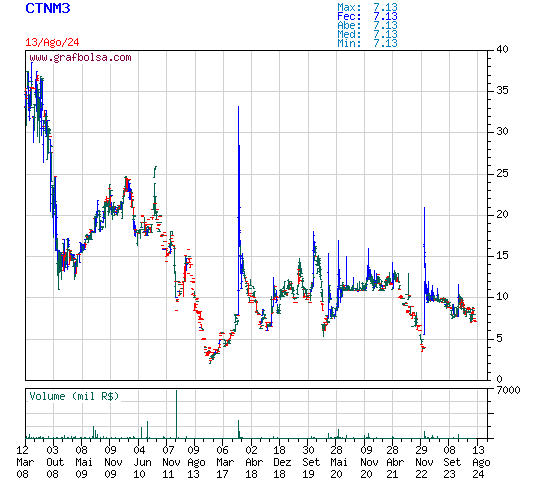This screenshot has width=545, height=490.
Task: Click the tallest volume bar near Nov 11
Action: (x=176, y=414)
